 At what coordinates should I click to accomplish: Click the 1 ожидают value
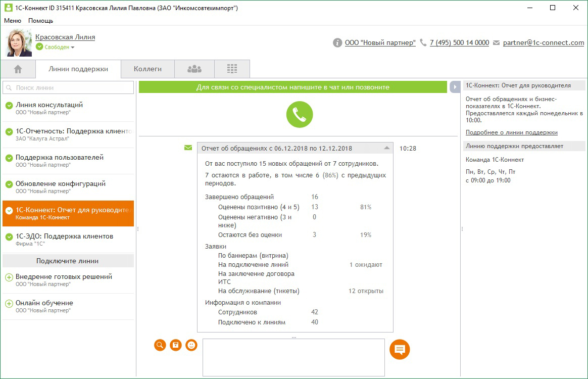(366, 265)
